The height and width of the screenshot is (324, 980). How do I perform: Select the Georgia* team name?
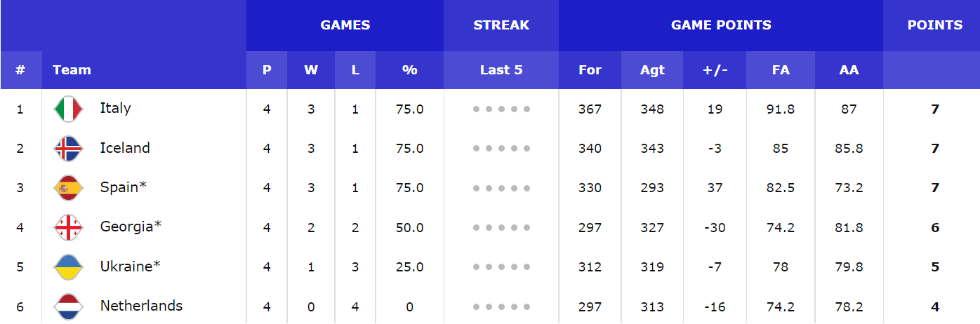[x=131, y=227]
